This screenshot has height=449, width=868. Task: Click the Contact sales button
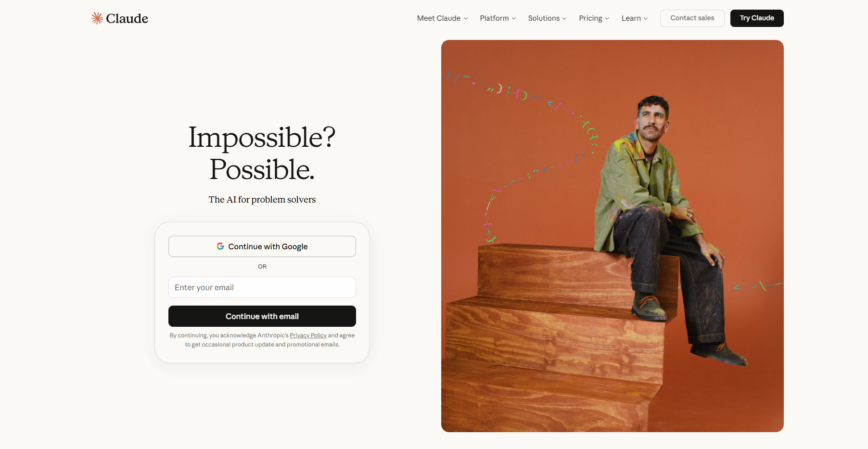(x=692, y=18)
